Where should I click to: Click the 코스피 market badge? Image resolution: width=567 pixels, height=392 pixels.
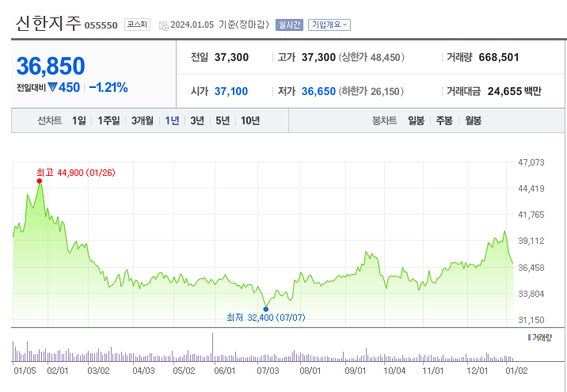tap(138, 25)
